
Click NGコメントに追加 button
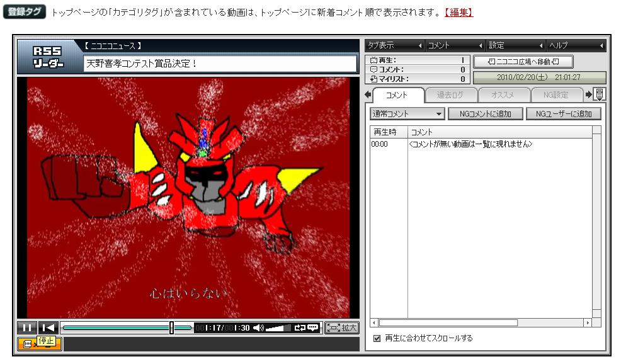(485, 114)
